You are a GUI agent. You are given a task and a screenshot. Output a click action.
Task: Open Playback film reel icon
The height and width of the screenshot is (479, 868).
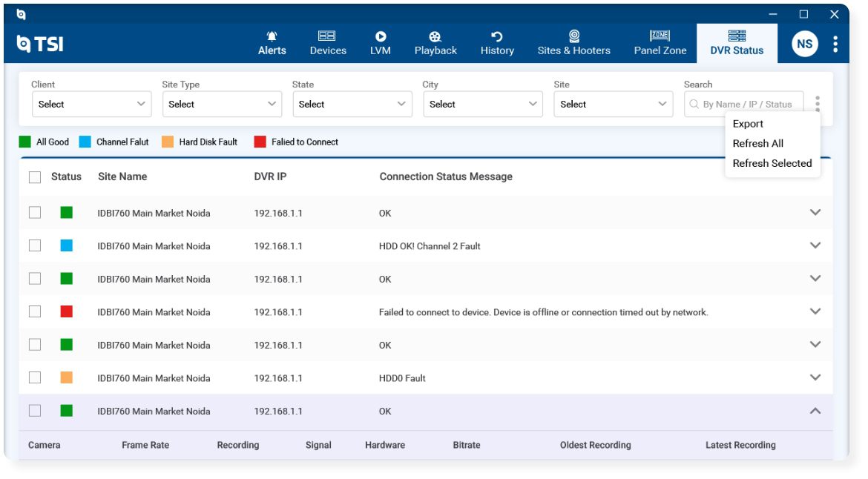click(435, 36)
